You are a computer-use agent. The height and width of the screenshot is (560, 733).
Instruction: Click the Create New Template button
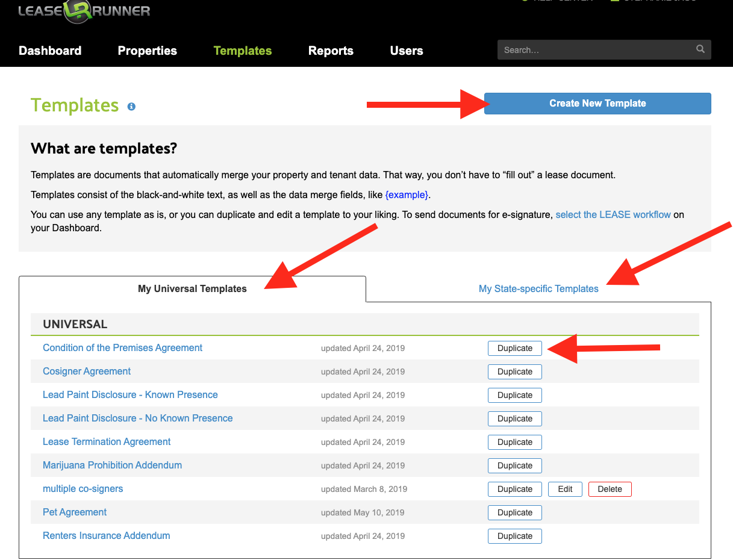point(597,103)
